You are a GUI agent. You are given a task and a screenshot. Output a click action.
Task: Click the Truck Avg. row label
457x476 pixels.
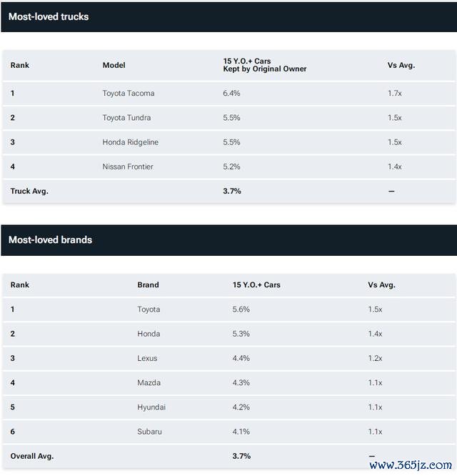[x=29, y=192]
